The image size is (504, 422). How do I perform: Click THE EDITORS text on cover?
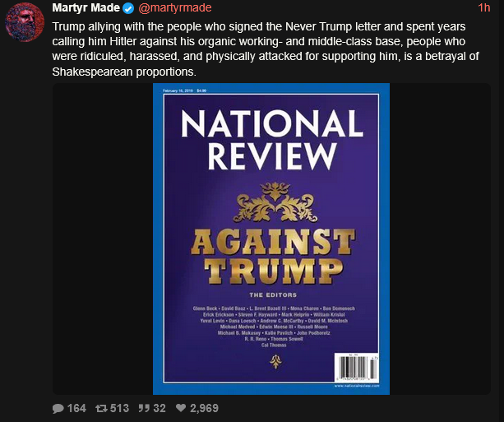pyautogui.click(x=273, y=295)
